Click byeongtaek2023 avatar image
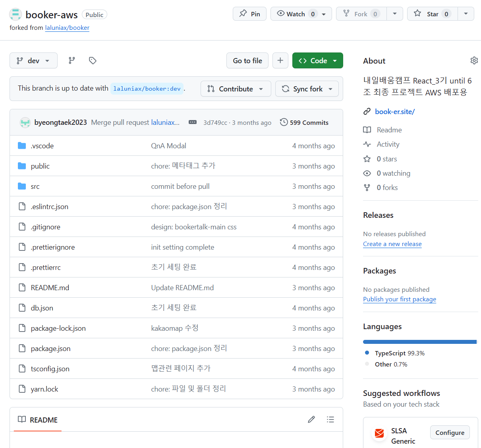The height and width of the screenshot is (448, 481). (x=25, y=122)
